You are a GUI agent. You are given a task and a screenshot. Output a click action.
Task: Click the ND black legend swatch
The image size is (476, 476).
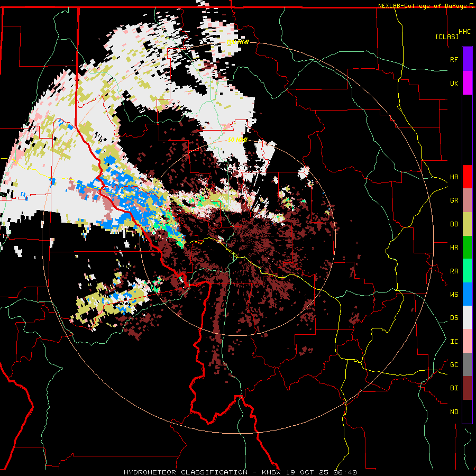coord(467,411)
